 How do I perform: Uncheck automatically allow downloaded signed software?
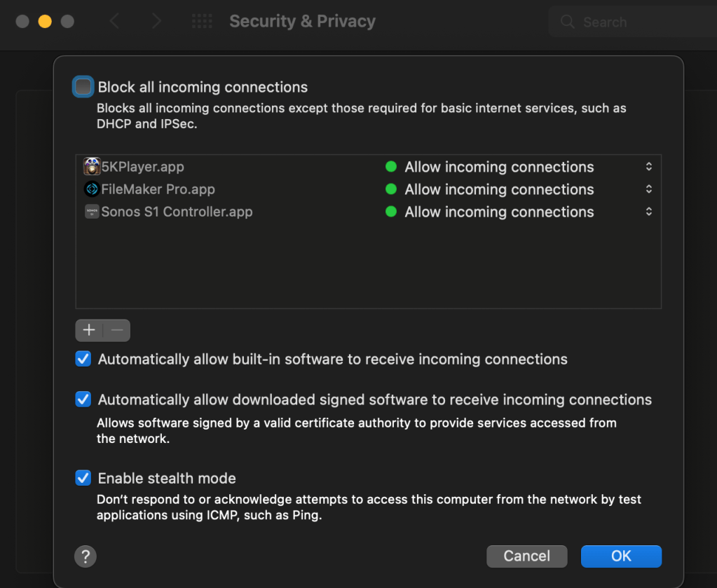click(83, 399)
